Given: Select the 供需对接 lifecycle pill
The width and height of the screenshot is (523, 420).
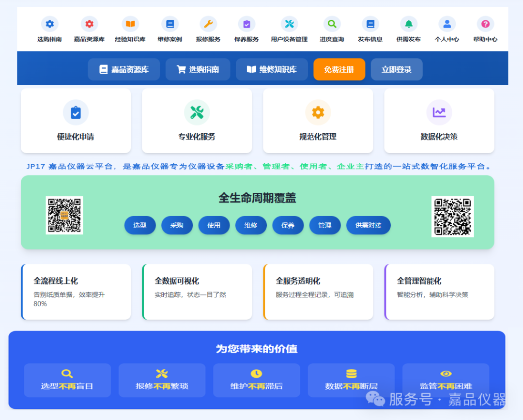Looking at the screenshot, I should [368, 225].
